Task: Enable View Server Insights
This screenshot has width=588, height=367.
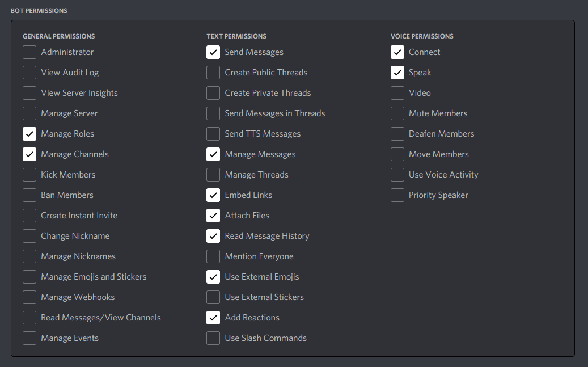Action: [x=29, y=93]
